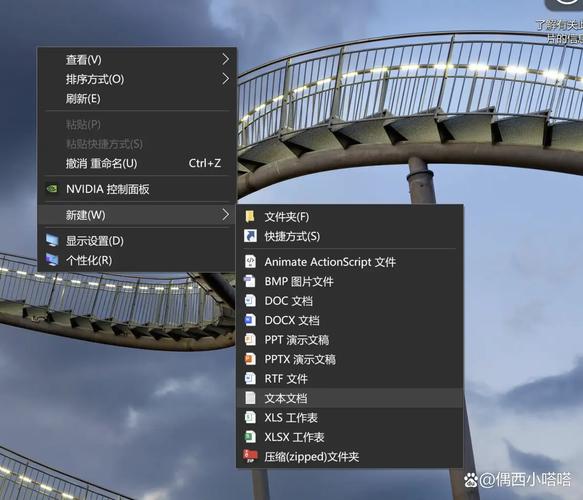Create a new 文本文档
Viewport: 583px width, 500px height.
click(x=350, y=398)
